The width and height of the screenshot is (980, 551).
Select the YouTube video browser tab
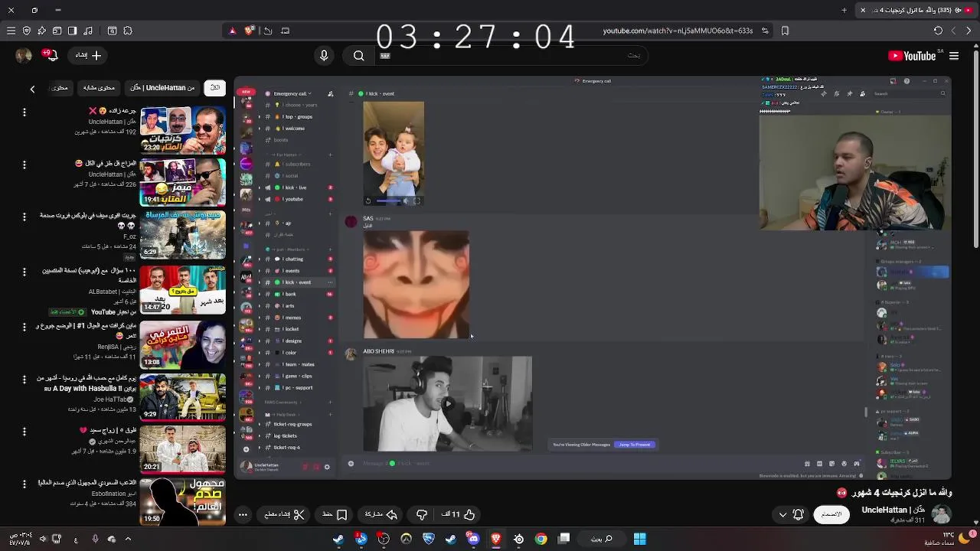(x=915, y=10)
